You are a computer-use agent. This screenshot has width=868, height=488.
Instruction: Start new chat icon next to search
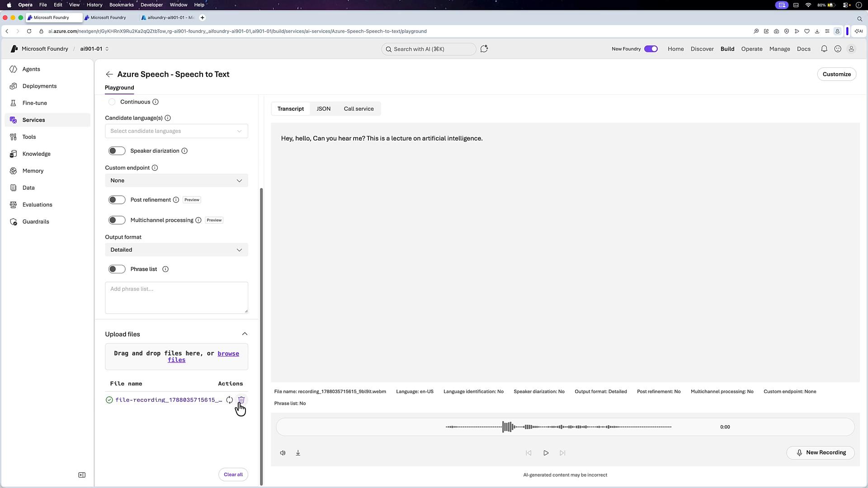[x=484, y=49]
